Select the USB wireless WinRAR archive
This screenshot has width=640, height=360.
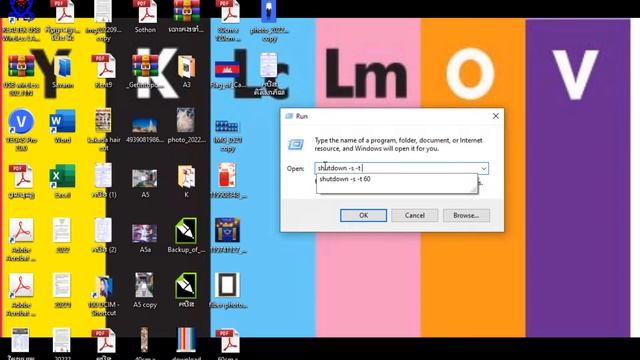pos(21,75)
